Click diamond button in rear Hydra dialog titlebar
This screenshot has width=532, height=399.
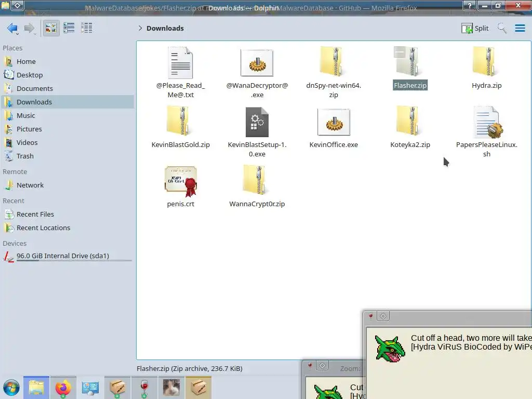click(x=322, y=365)
